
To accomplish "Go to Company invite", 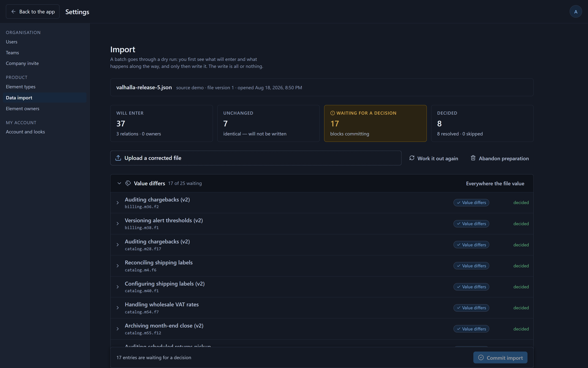I will [45, 63].
